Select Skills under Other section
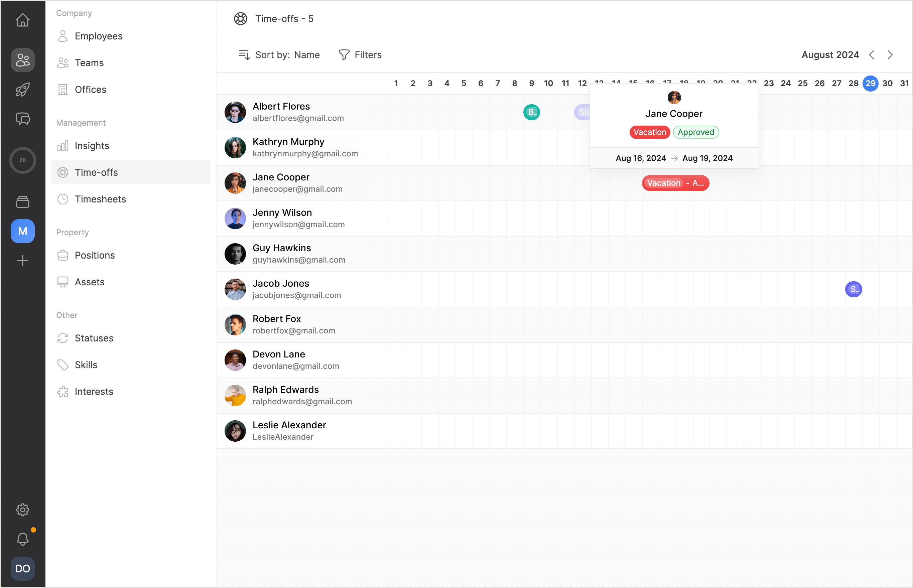 pyautogui.click(x=86, y=364)
